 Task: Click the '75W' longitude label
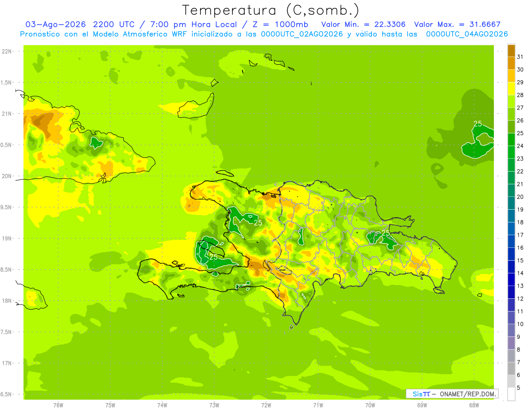coord(110,405)
